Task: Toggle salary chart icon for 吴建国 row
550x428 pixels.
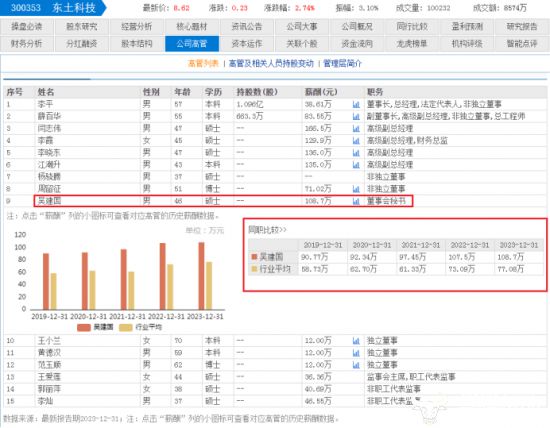Action: 356,201
